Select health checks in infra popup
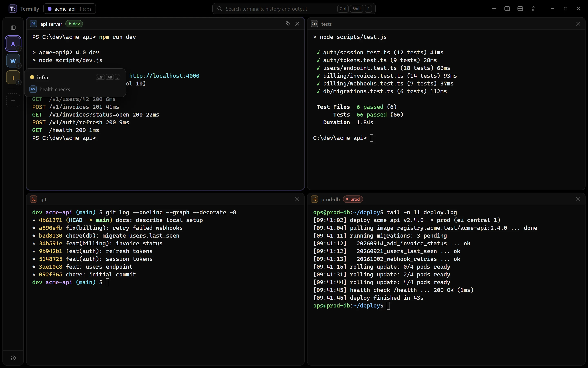Image resolution: width=588 pixels, height=368 pixels. point(75,89)
